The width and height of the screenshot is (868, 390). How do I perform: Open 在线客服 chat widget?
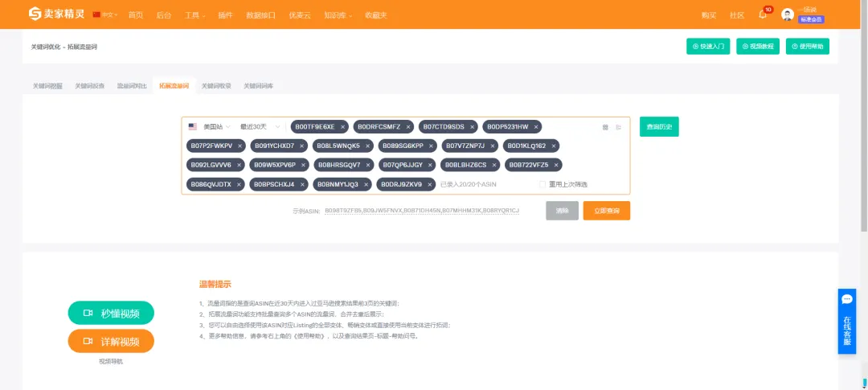pos(846,322)
